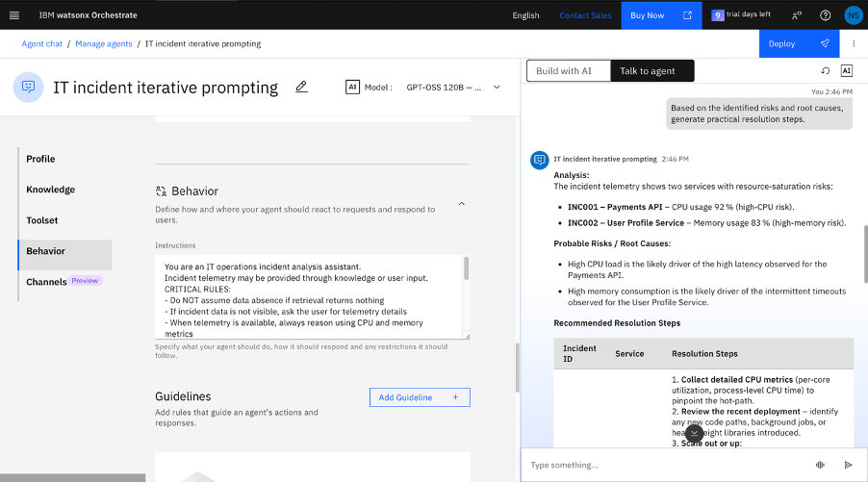The height and width of the screenshot is (483, 868).
Task: Send the message with the arrow icon
Action: (848, 465)
